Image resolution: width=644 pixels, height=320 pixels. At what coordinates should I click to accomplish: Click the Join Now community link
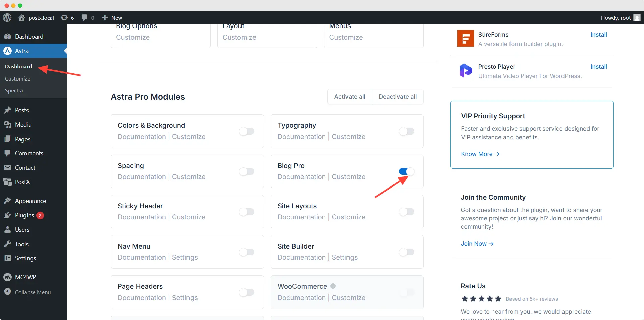tap(477, 244)
